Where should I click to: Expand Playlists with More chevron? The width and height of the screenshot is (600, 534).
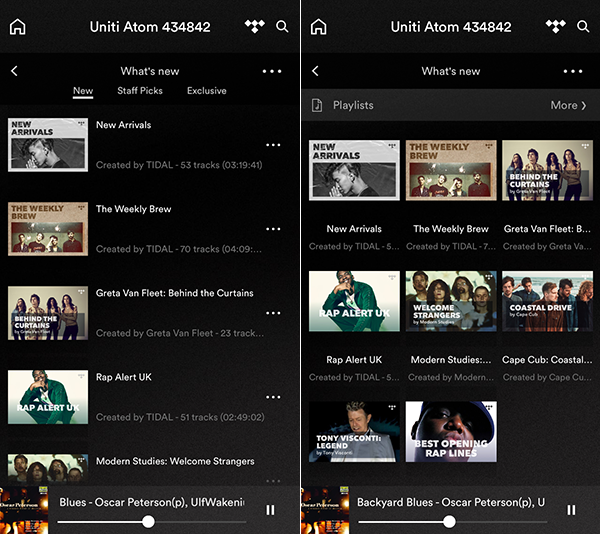point(568,105)
